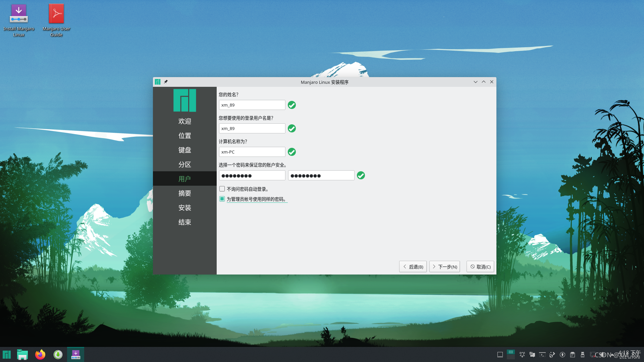Image resolution: width=644 pixels, height=362 pixels.
Task: Click the 后退(B) back button
Action: tap(413, 266)
